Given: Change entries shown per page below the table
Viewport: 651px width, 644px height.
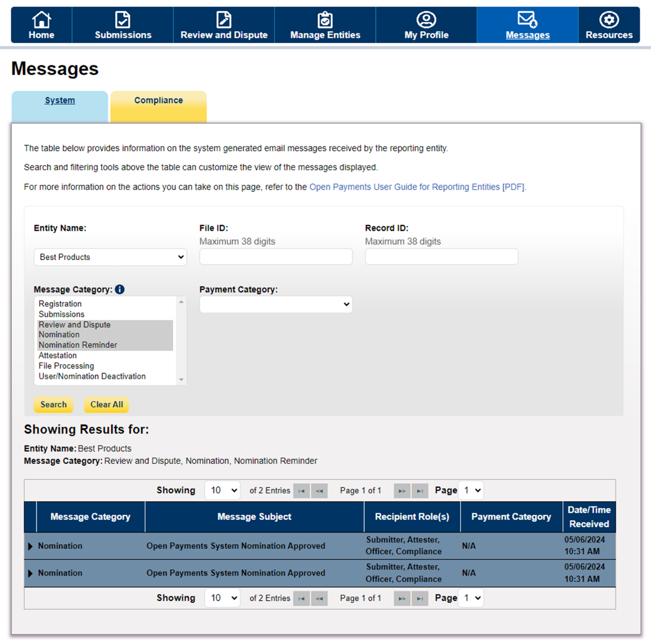Looking at the screenshot, I should [222, 598].
